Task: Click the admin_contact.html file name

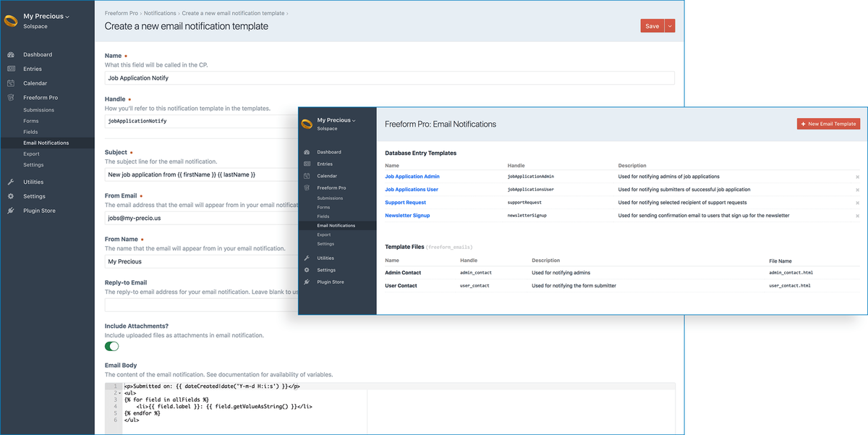Action: [791, 273]
